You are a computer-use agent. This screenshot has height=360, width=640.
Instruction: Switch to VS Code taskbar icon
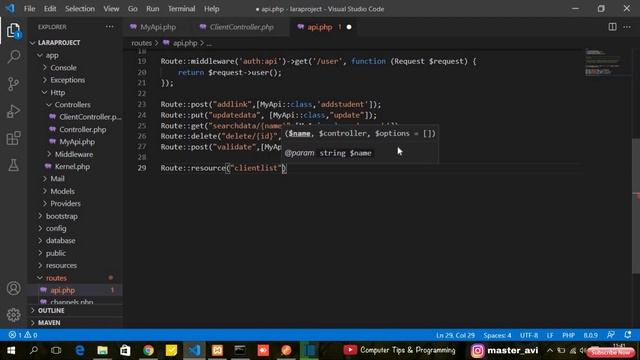coord(194,350)
